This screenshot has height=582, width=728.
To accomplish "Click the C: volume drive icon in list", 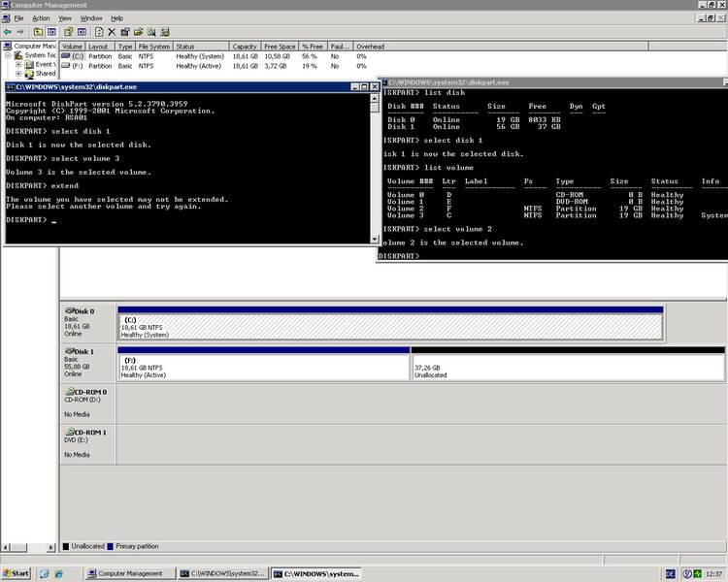I will (x=66, y=56).
